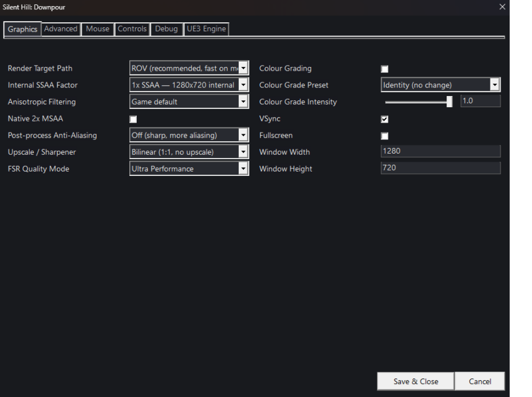This screenshot has width=532, height=397.
Task: Enable the Fullscreen checkbox
Action: [x=384, y=136]
